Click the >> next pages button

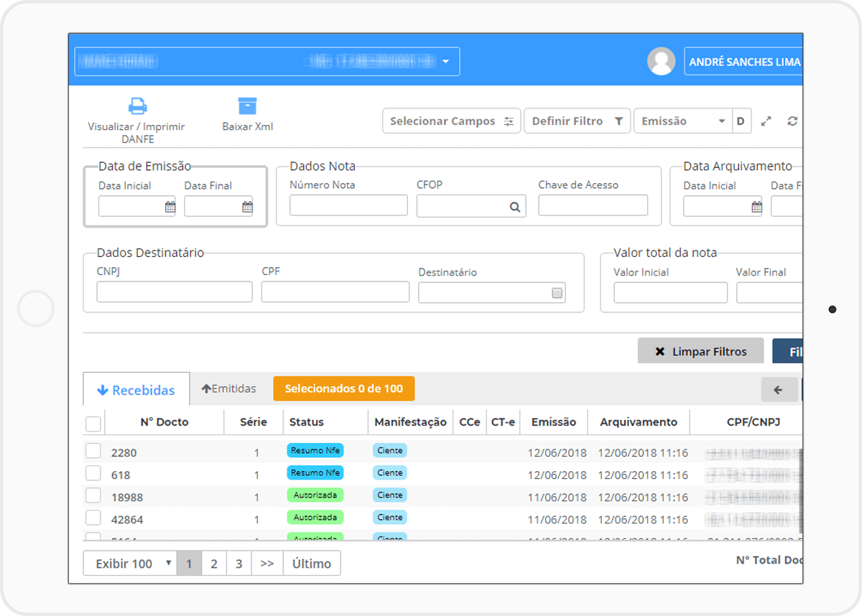click(x=267, y=564)
